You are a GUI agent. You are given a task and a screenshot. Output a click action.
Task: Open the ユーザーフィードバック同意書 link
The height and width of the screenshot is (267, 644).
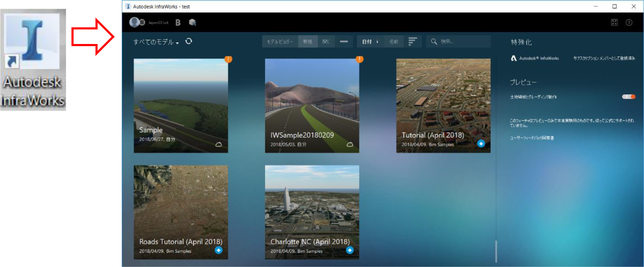point(532,138)
